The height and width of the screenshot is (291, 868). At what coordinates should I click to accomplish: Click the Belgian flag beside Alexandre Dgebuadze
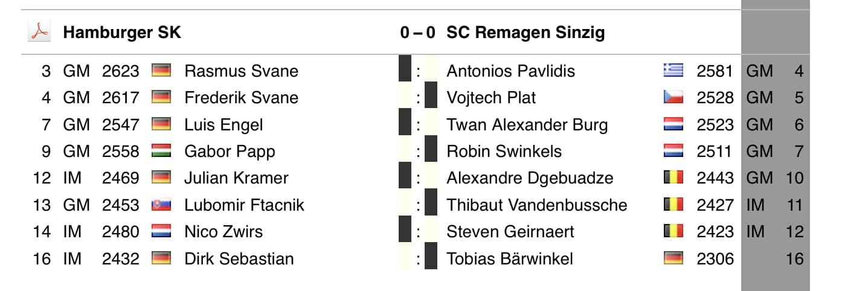pyautogui.click(x=673, y=178)
